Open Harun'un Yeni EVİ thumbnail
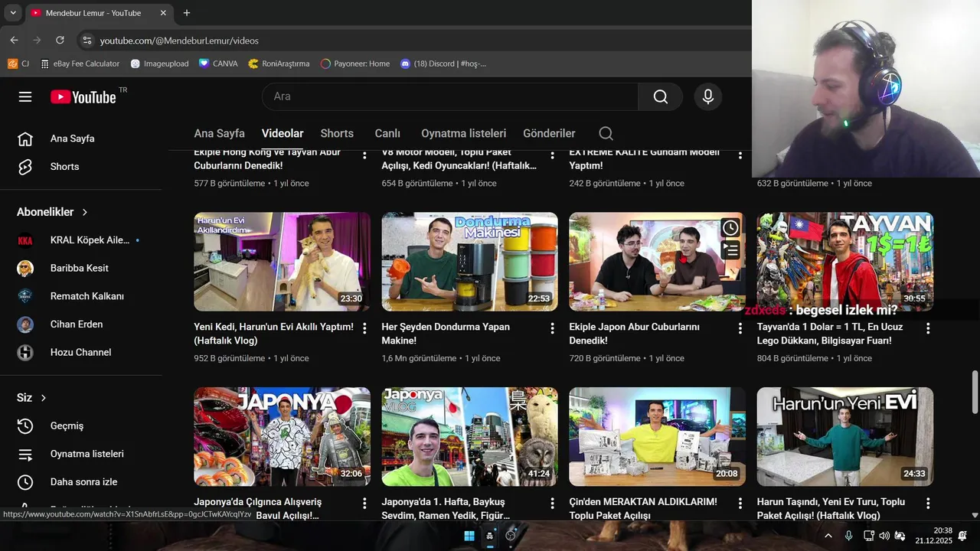The width and height of the screenshot is (980, 551). pos(845,437)
